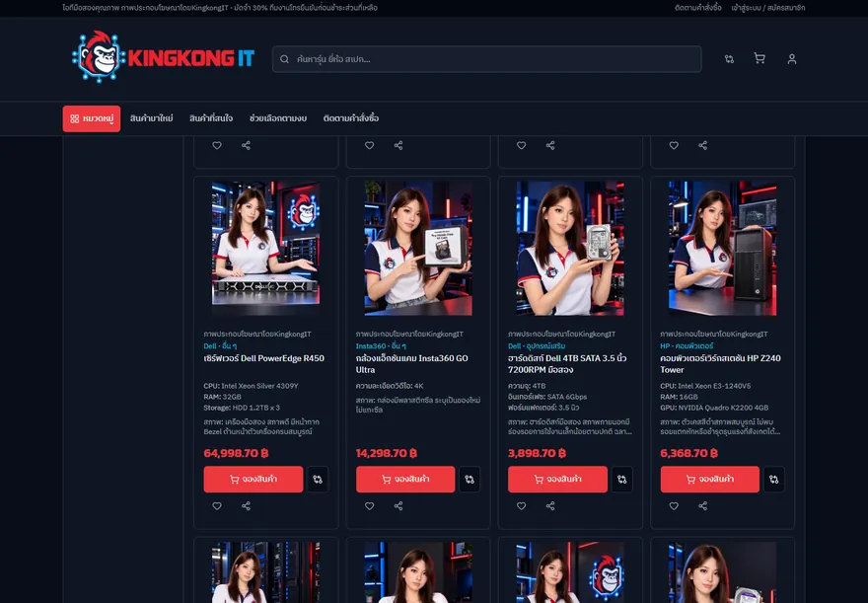
Task: Click spec GPU: NVIDIA Quadro K2200 4GB
Action: coord(714,408)
